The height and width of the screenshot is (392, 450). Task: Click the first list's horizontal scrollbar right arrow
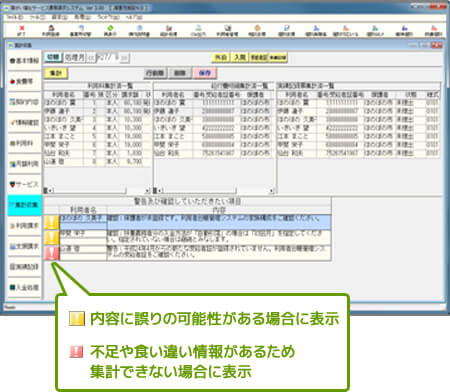[x=147, y=191]
